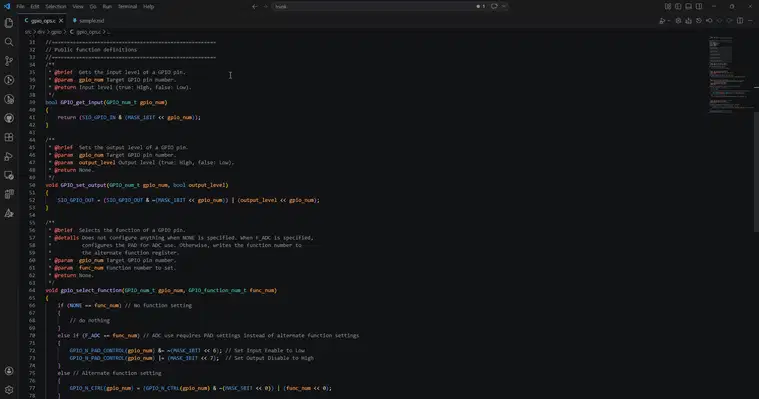
Task: Go forward with the right arrow
Action: 265,6
